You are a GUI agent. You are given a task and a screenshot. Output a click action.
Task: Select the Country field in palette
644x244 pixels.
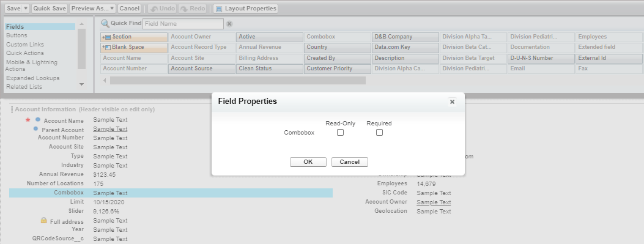(338, 47)
